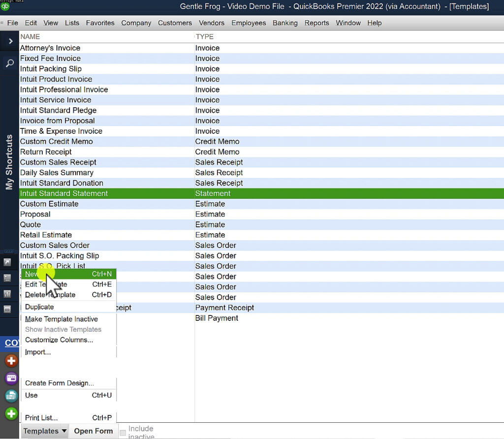Select the Custom Estimate template row
The height and width of the screenshot is (439, 504).
[49, 204]
